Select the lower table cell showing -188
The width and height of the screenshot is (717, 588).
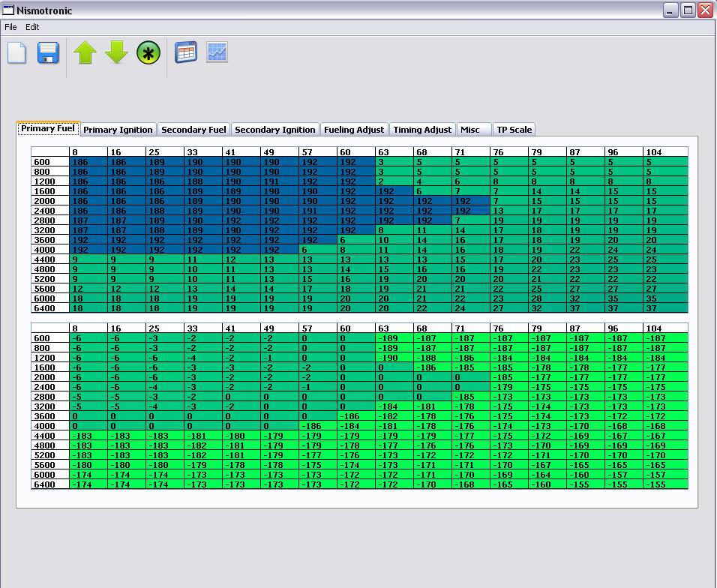coord(433,358)
